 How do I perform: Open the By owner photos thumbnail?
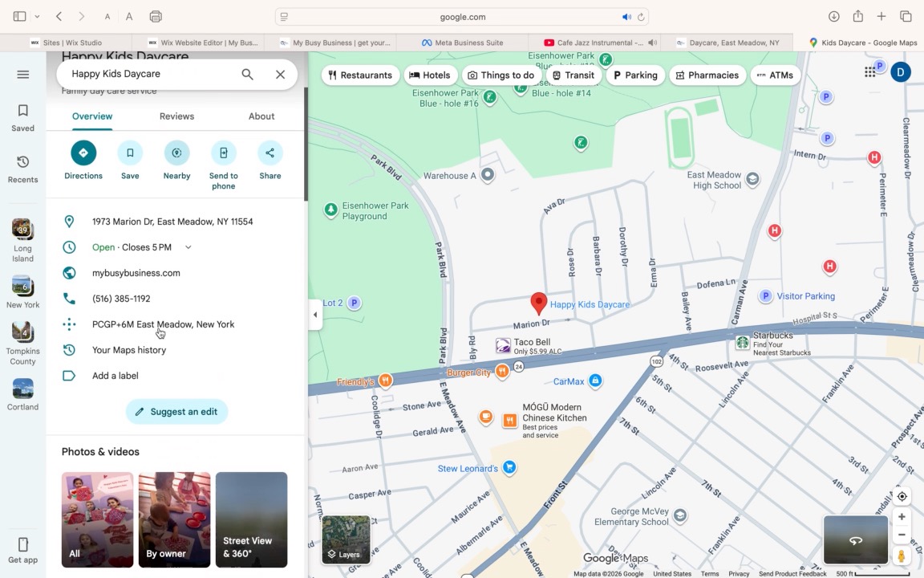[174, 519]
